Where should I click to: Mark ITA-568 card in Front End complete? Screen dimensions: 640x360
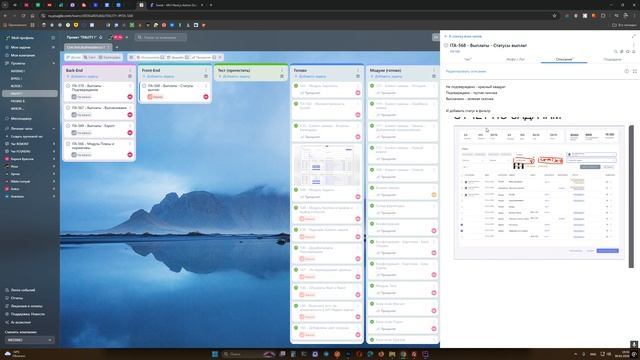(144, 86)
